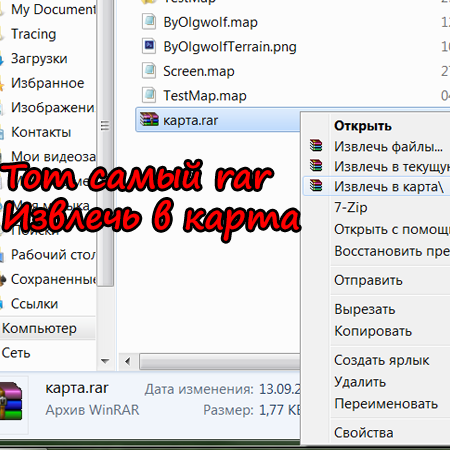Open Рабочий стол in navigation pane
The height and width of the screenshot is (450, 450).
click(x=53, y=255)
